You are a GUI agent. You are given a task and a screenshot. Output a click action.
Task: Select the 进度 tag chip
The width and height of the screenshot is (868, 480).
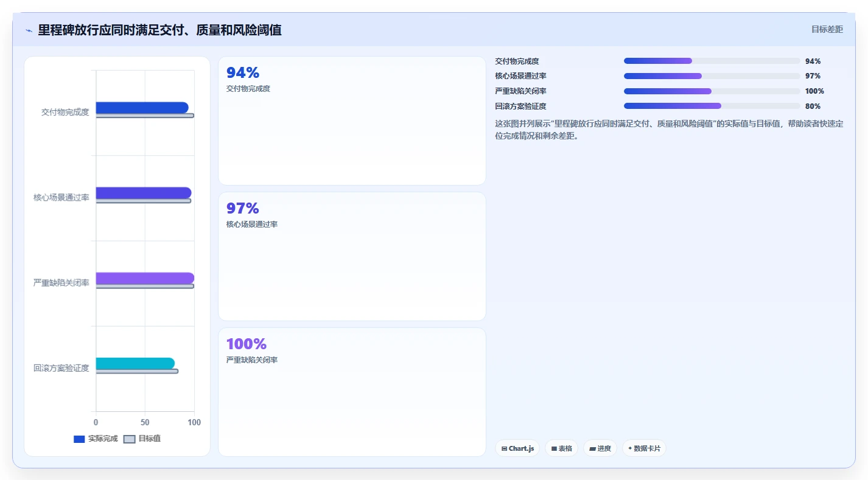(600, 448)
